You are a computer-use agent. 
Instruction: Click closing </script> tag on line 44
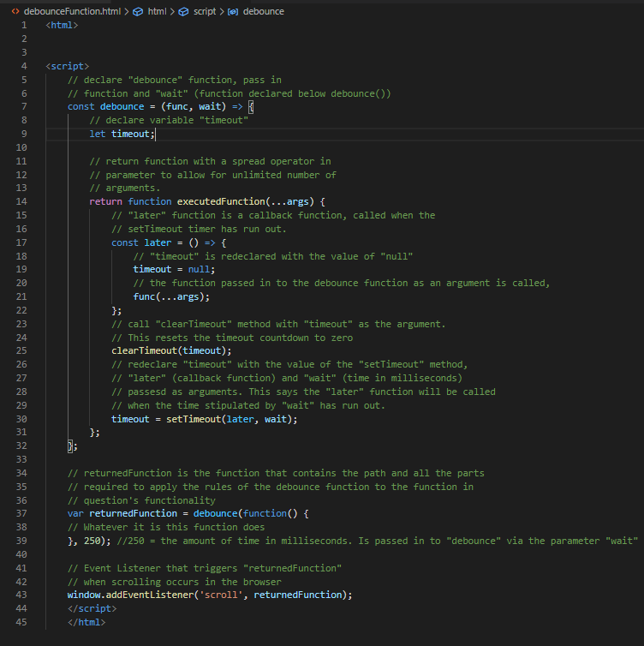point(92,608)
